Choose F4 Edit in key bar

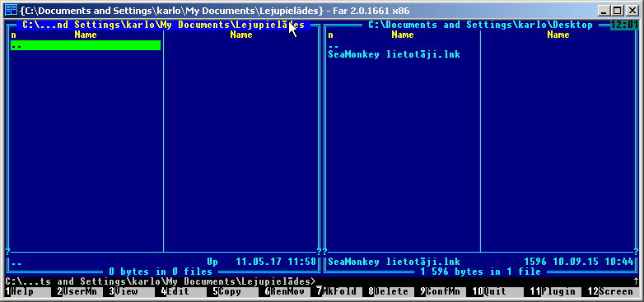point(180,292)
